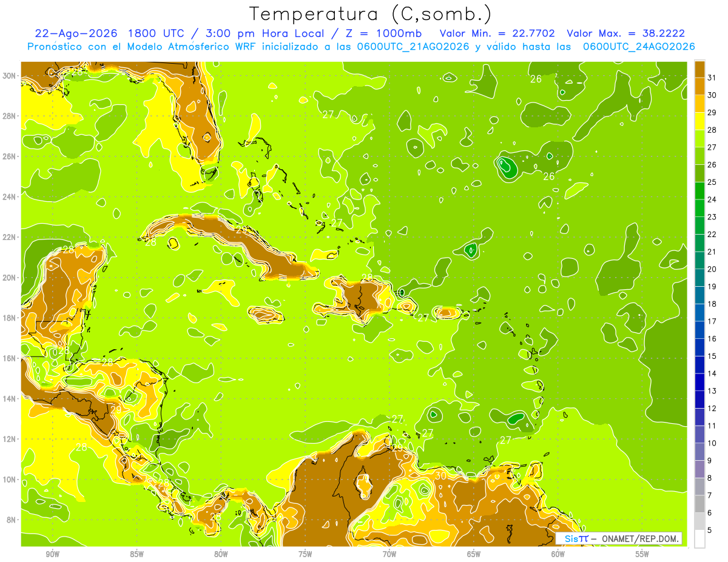Click the yellow swatch between 28 and 29

(x=699, y=121)
